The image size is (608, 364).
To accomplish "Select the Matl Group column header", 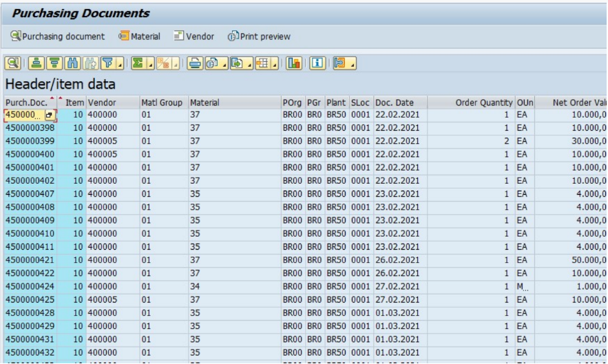I will point(164,103).
